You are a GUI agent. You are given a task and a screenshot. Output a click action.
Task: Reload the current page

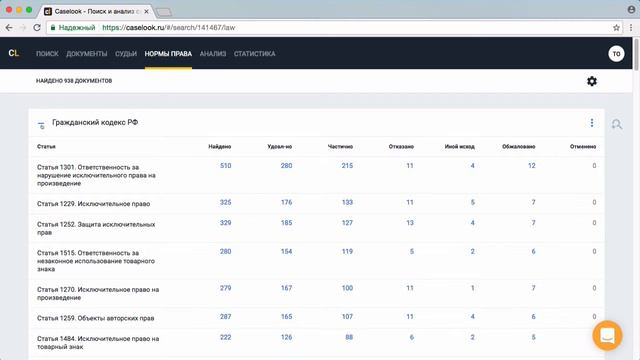coord(37,28)
